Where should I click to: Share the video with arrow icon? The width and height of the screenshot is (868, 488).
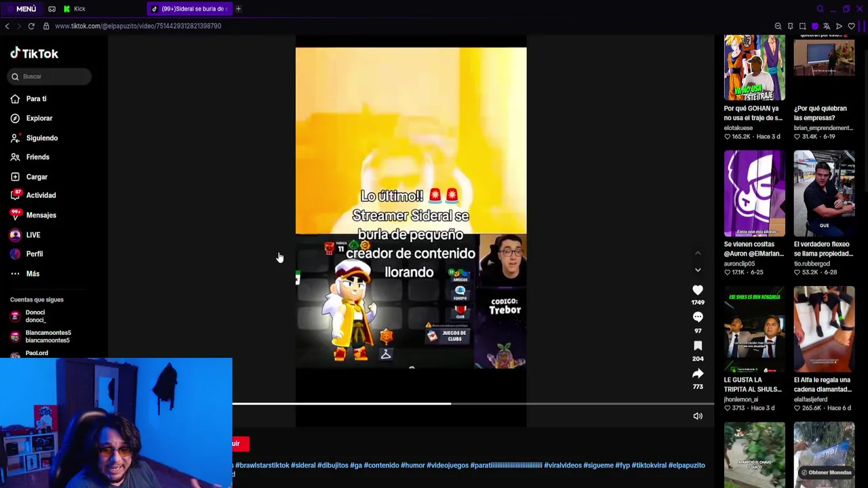pyautogui.click(x=698, y=373)
